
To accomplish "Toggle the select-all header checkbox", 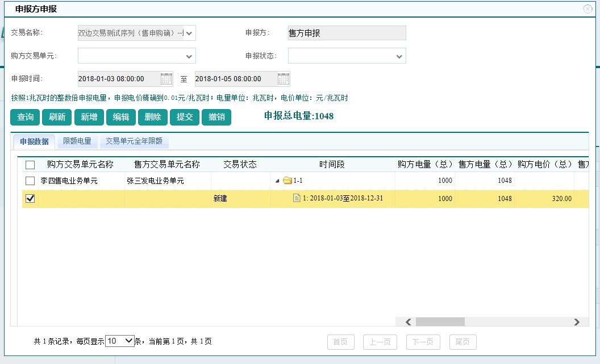I will pos(31,165).
